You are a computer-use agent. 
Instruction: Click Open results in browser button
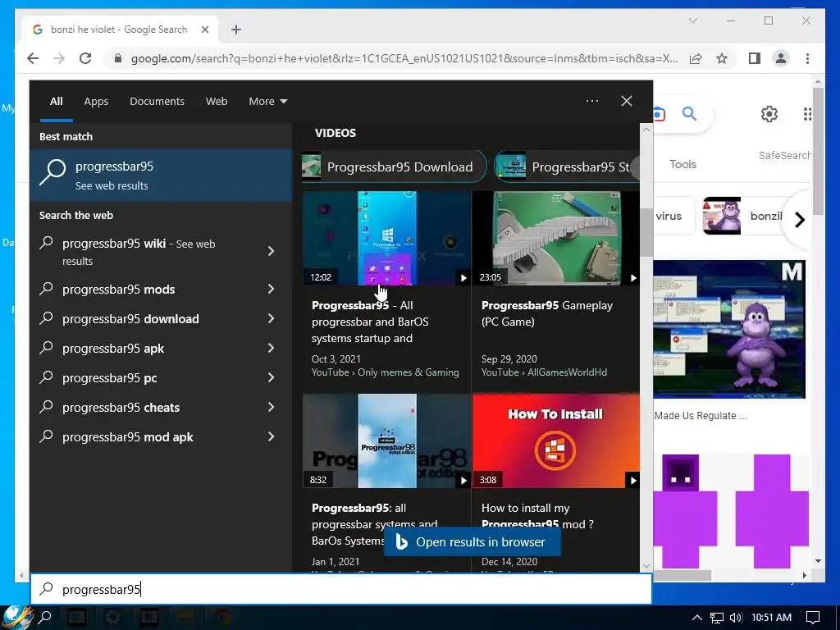[472, 542]
